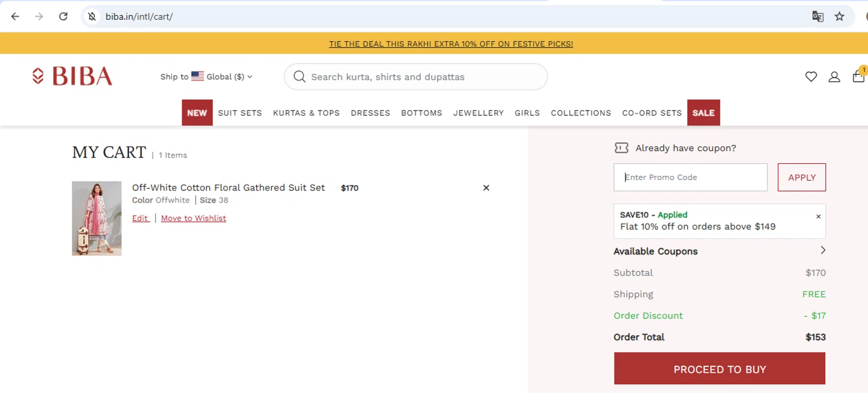The width and height of the screenshot is (868, 393).
Task: Click the Order Total $153 value
Action: pos(815,337)
